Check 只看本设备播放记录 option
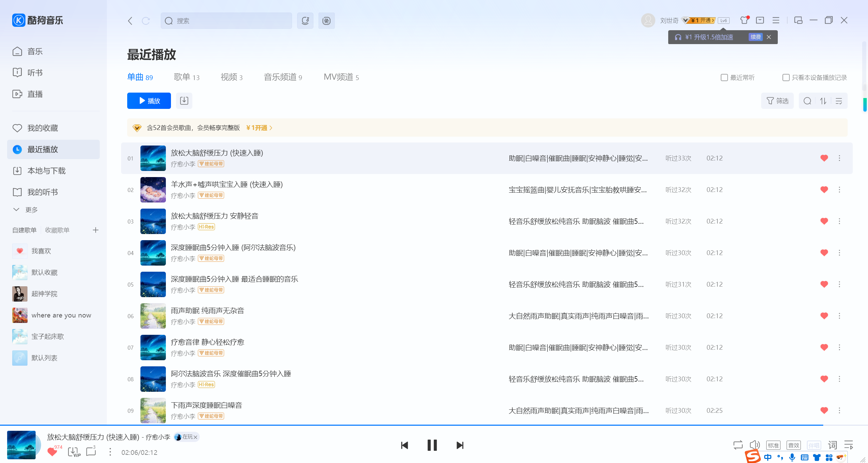868x463 pixels. pyautogui.click(x=786, y=77)
